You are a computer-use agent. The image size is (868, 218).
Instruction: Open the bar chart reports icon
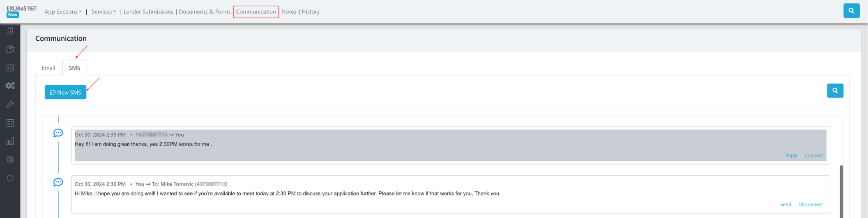coord(10,141)
